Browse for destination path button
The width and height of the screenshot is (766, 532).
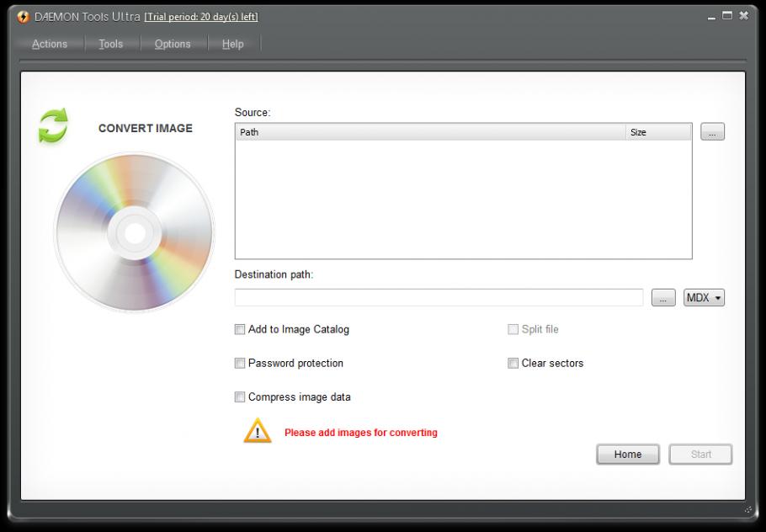pyautogui.click(x=663, y=297)
